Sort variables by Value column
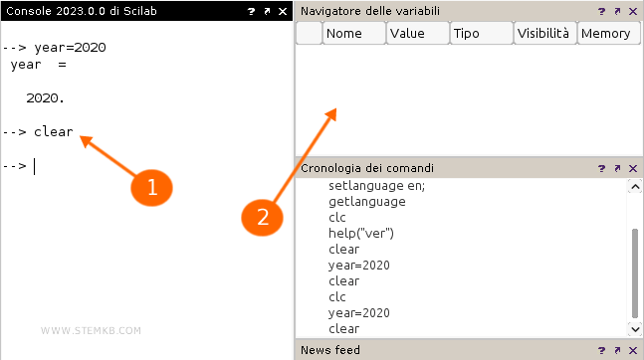Screen dimensions: 644x360 click(x=418, y=33)
